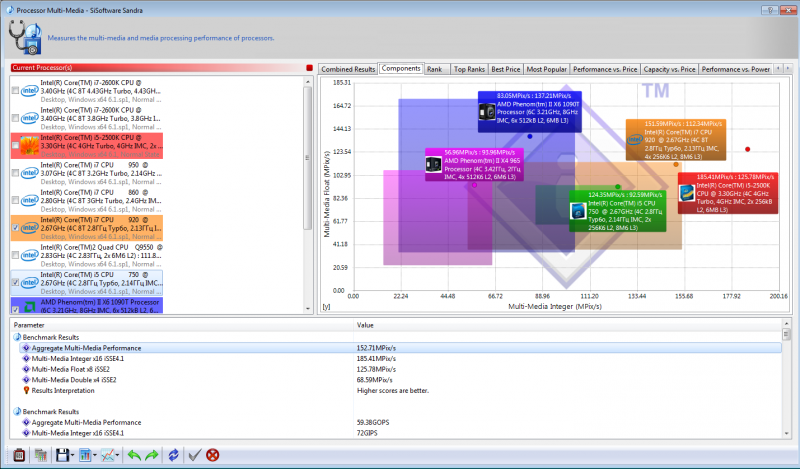This screenshot has height=469, width=800.
Task: Click the Aggregate Multi-Media Performance 152.71MPix/s row icon
Action: pyautogui.click(x=26, y=348)
